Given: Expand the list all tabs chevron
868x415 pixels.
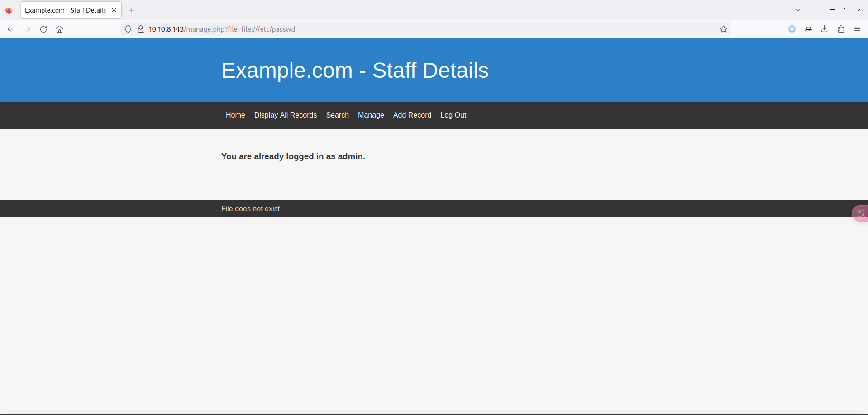Looking at the screenshot, I should coord(798,10).
